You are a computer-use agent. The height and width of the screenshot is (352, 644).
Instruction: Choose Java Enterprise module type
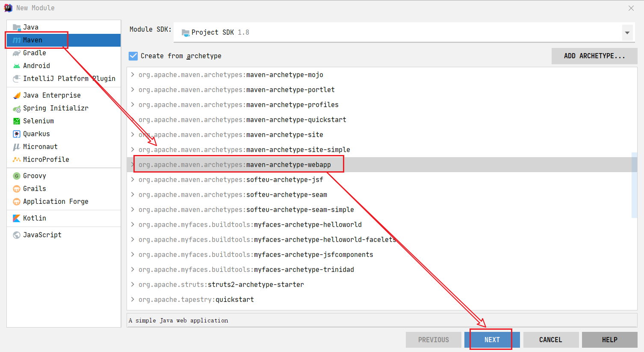coord(52,95)
